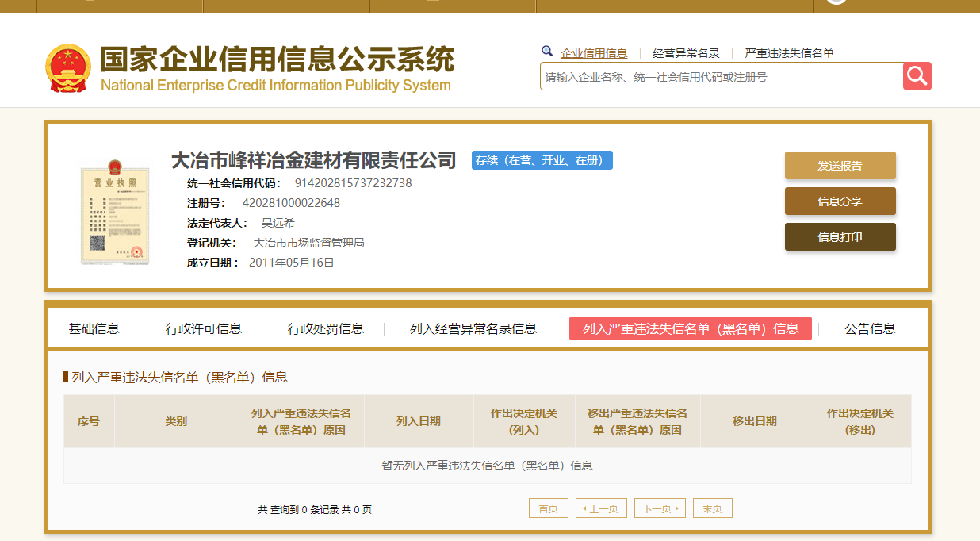Go to 末页 last page

point(713,508)
